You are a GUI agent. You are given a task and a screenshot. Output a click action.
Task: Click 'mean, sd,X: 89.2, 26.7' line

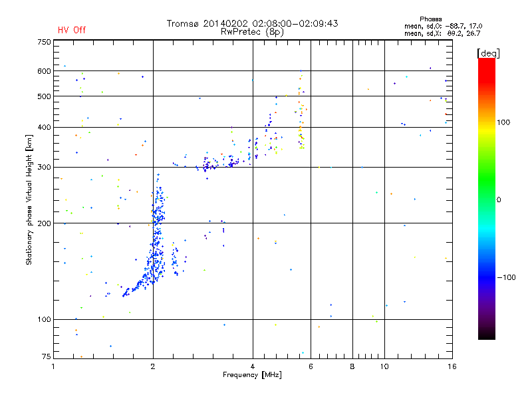(442, 33)
